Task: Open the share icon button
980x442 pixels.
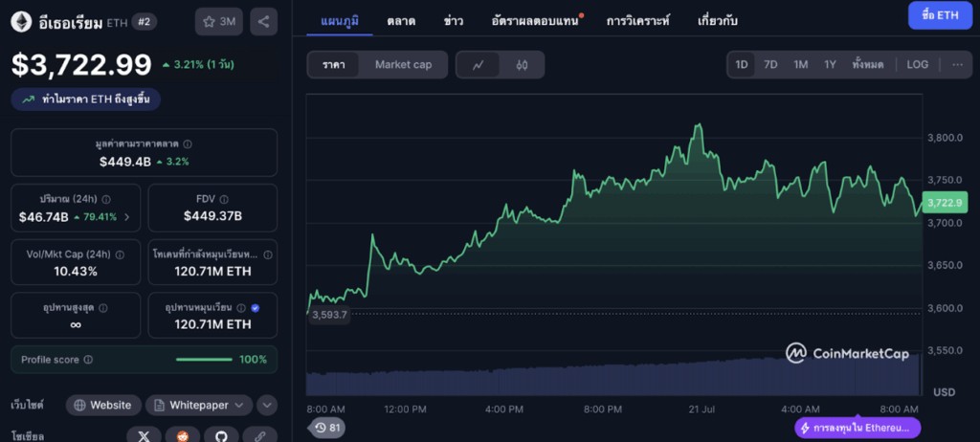Action: (x=264, y=22)
